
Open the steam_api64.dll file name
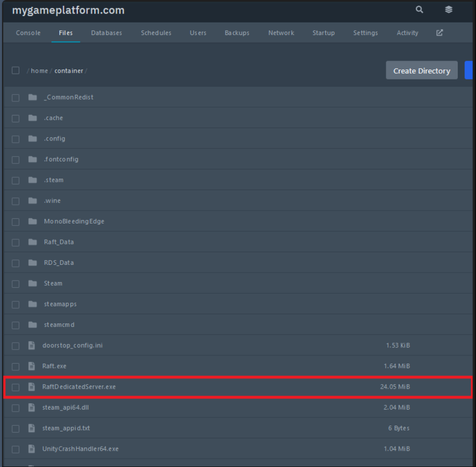[66, 407]
